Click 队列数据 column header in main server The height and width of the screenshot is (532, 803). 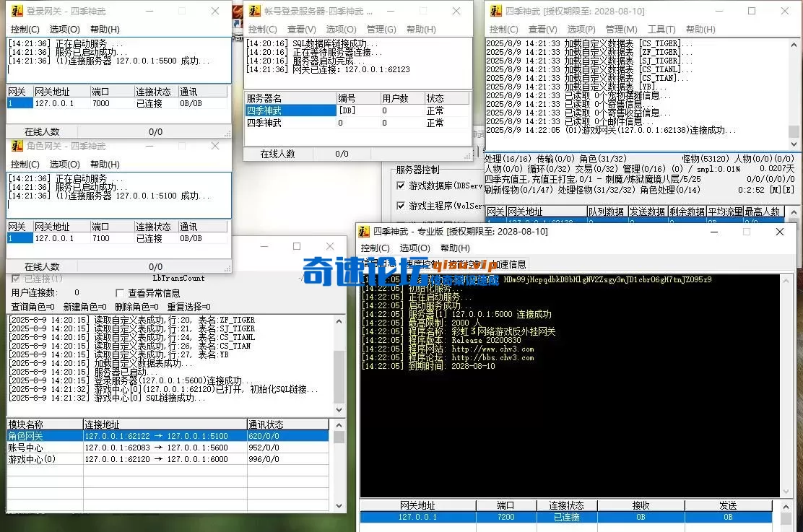607,212
